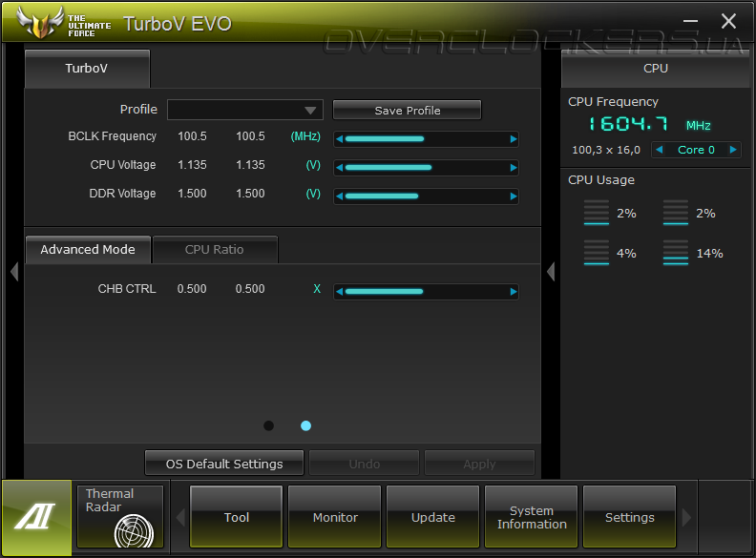
Task: Increase CPU Voltage with right arrow
Action: point(514,168)
